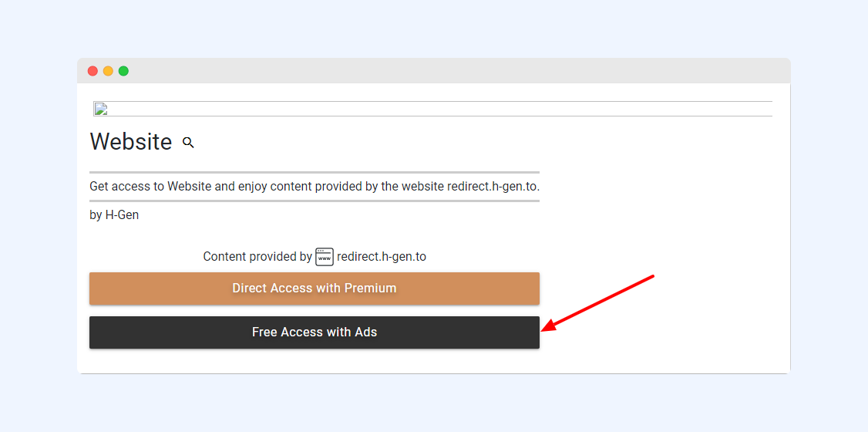The image size is (868, 432).
Task: Click the light blue backdrop outside window
Action: click(434, 28)
